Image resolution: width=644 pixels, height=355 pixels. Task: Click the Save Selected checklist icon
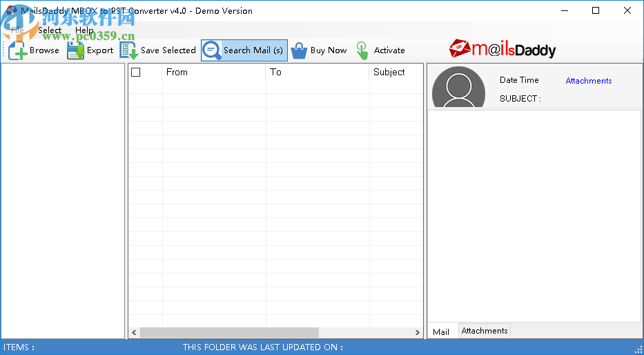click(128, 50)
